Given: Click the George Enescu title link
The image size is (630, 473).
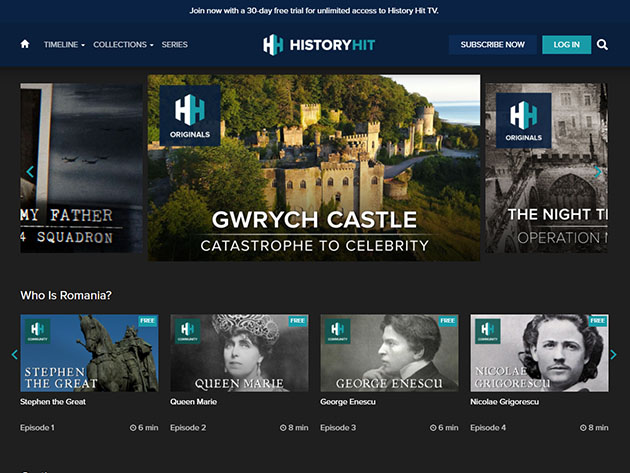Looking at the screenshot, I should tap(348, 402).
